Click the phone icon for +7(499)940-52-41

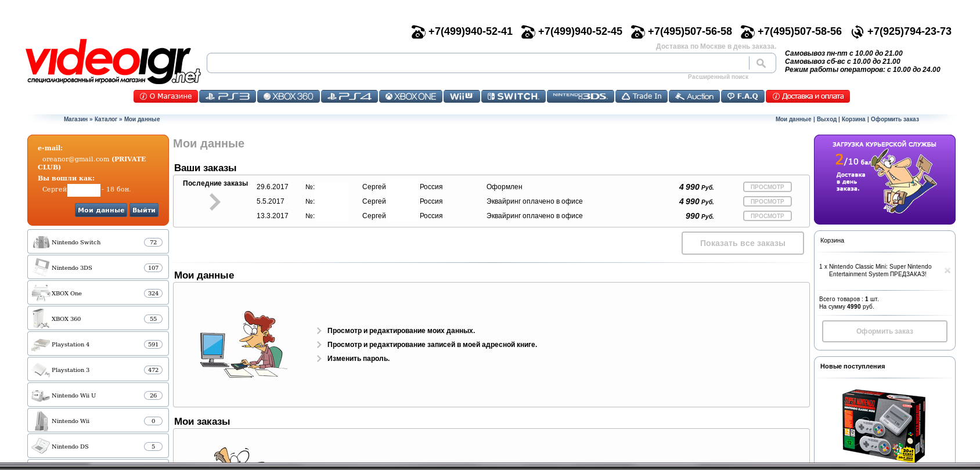point(418,32)
